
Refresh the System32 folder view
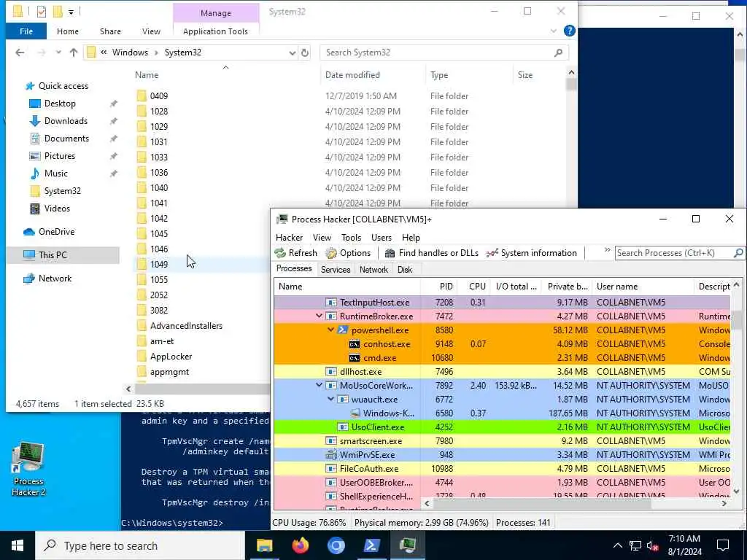(305, 52)
